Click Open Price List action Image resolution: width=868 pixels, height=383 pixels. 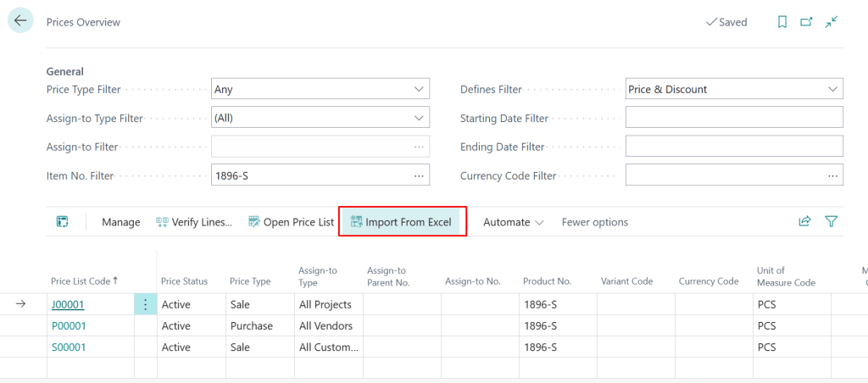click(x=291, y=222)
